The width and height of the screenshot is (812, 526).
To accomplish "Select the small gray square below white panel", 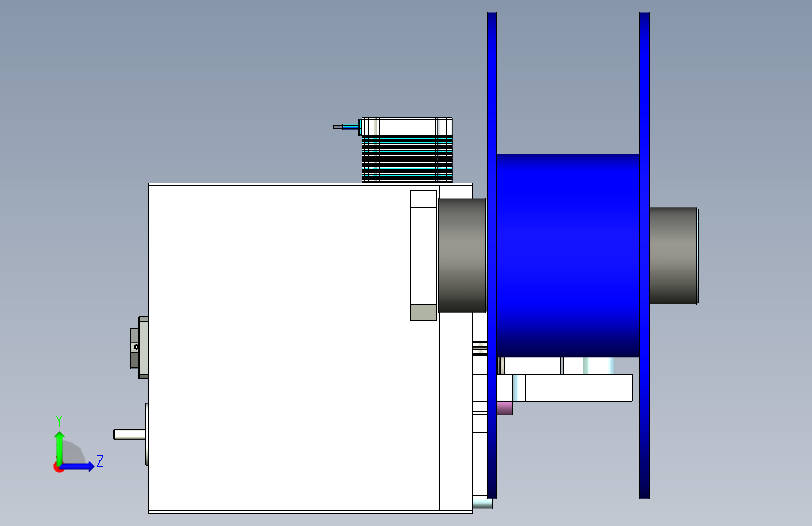I will point(423,313).
